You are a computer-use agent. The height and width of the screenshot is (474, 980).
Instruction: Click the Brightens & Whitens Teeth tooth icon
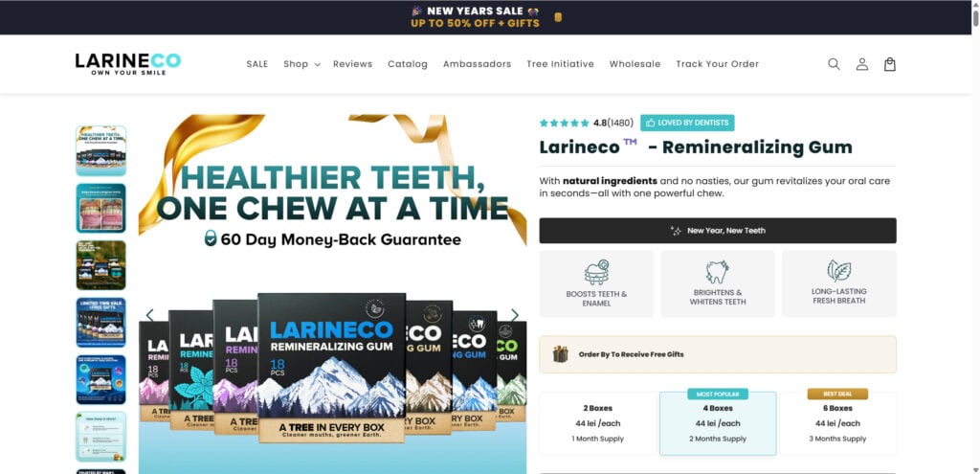click(717, 272)
